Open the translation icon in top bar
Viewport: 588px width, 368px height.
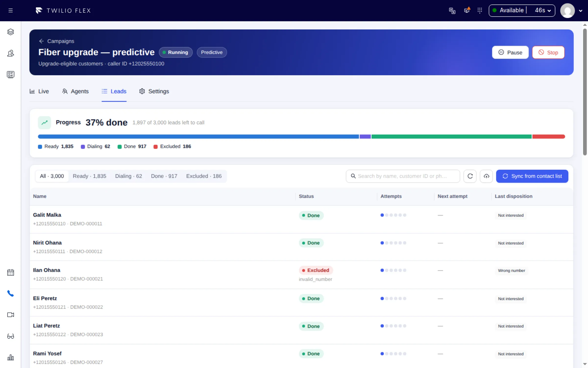pyautogui.click(x=452, y=11)
